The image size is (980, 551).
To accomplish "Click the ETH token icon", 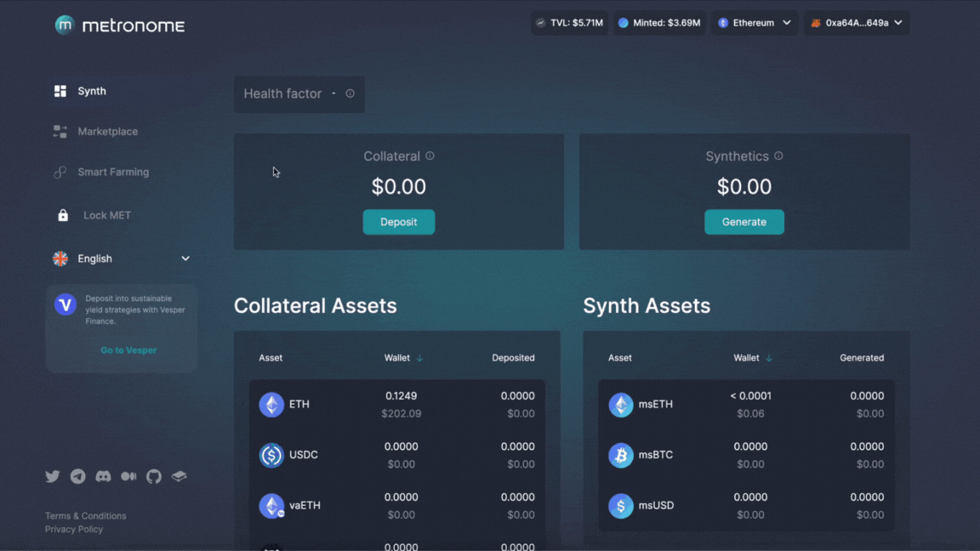I will 271,405.
